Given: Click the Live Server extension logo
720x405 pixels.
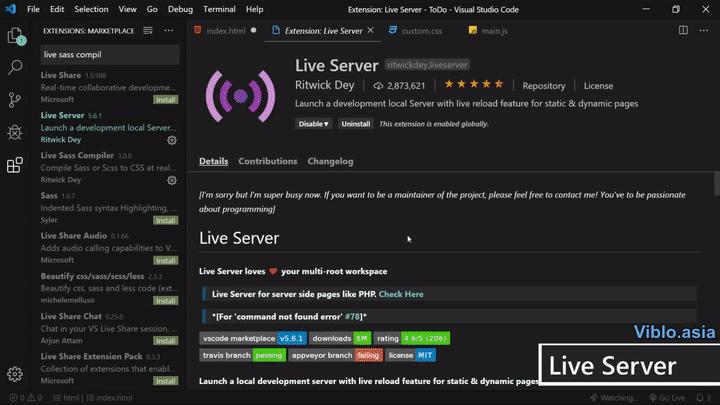Looking at the screenshot, I should click(x=241, y=96).
